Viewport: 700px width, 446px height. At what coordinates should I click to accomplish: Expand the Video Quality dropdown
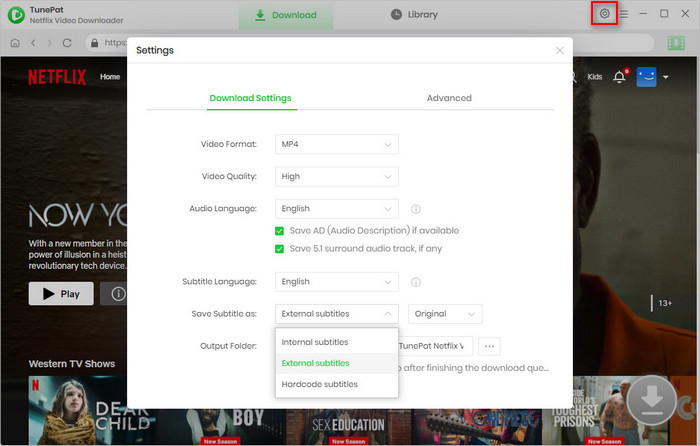(337, 177)
